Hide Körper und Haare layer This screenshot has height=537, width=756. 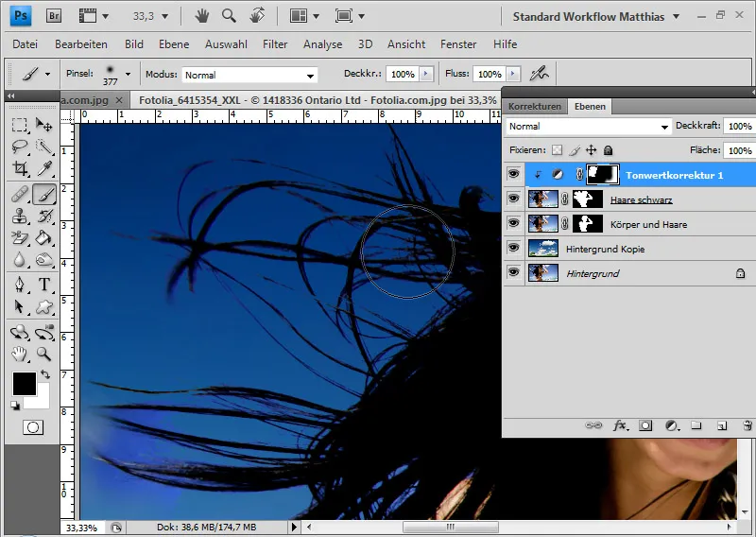coord(513,223)
